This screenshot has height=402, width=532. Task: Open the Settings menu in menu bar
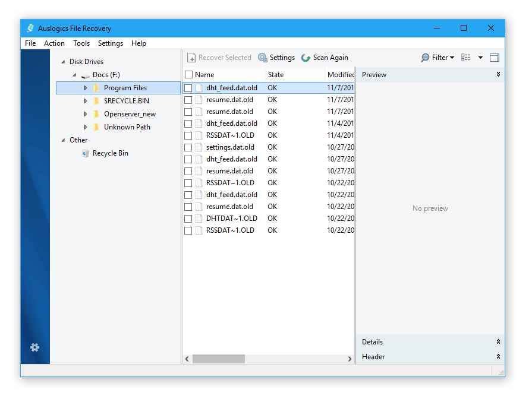pos(111,43)
